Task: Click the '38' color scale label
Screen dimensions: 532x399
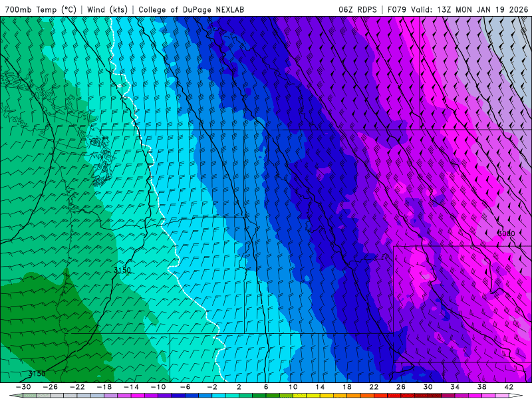Action: click(x=481, y=387)
